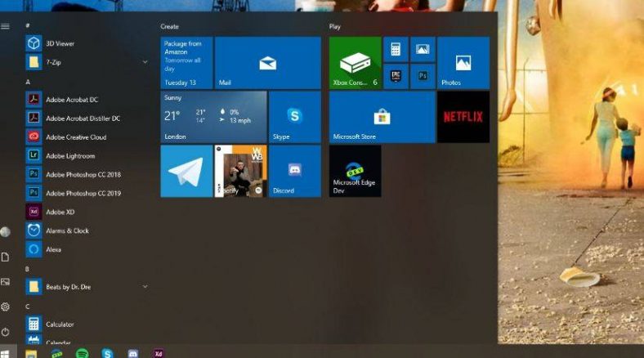The image size is (644, 358).
Task: Launch Adobe Lightroom
Action: click(87, 155)
